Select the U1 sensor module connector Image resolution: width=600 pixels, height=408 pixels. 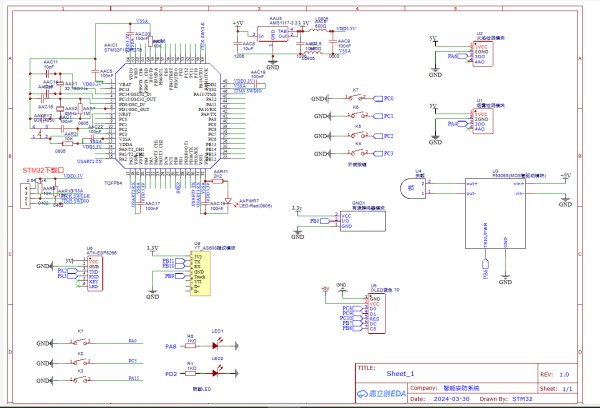483,121
